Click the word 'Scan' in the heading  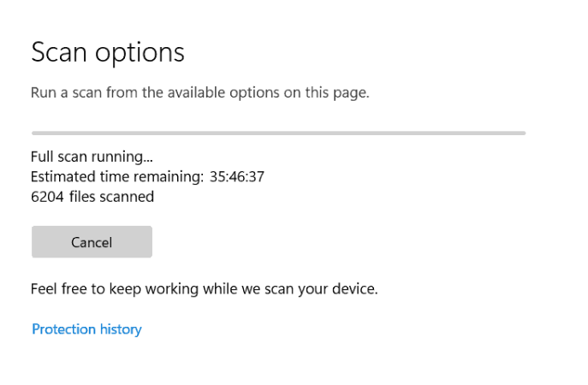coord(59,52)
